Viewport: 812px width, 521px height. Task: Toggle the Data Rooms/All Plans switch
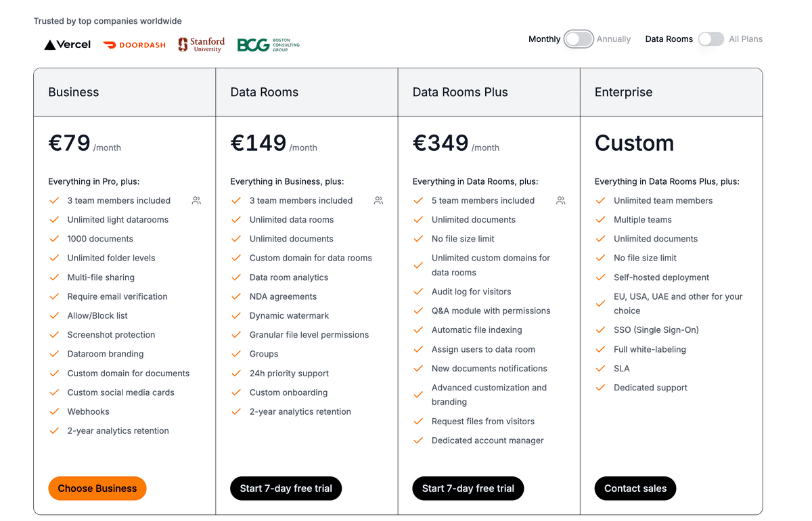point(710,39)
